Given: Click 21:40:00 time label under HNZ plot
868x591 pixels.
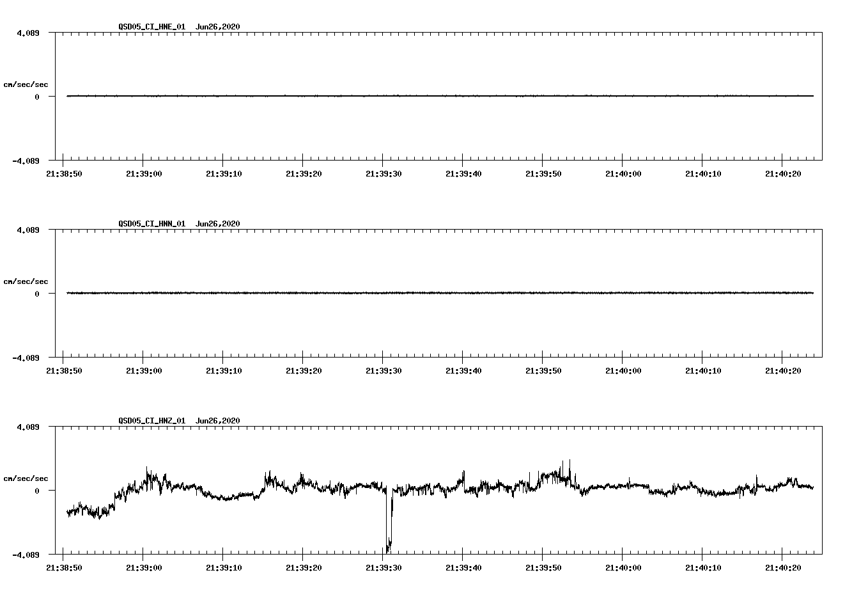Looking at the screenshot, I should pos(623,568).
